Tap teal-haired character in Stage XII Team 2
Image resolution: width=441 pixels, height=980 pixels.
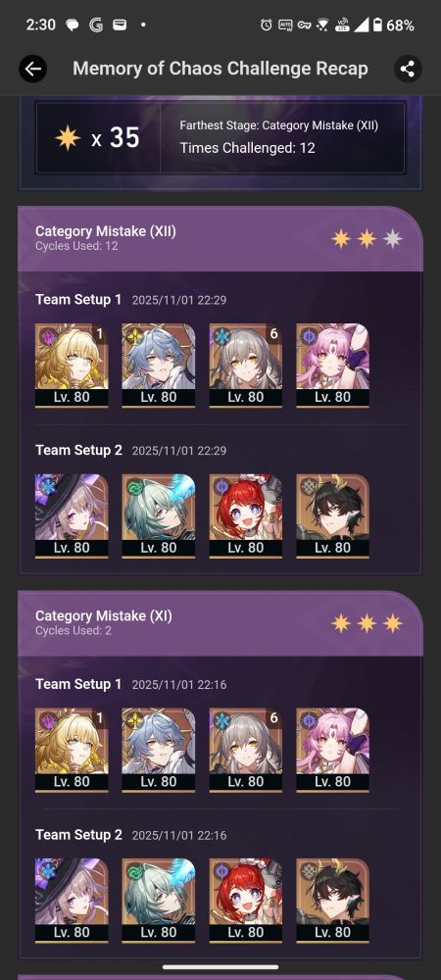pyautogui.click(x=159, y=516)
